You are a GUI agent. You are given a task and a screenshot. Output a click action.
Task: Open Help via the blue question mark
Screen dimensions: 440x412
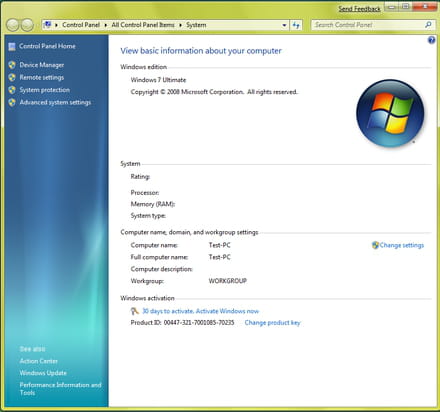(x=431, y=40)
